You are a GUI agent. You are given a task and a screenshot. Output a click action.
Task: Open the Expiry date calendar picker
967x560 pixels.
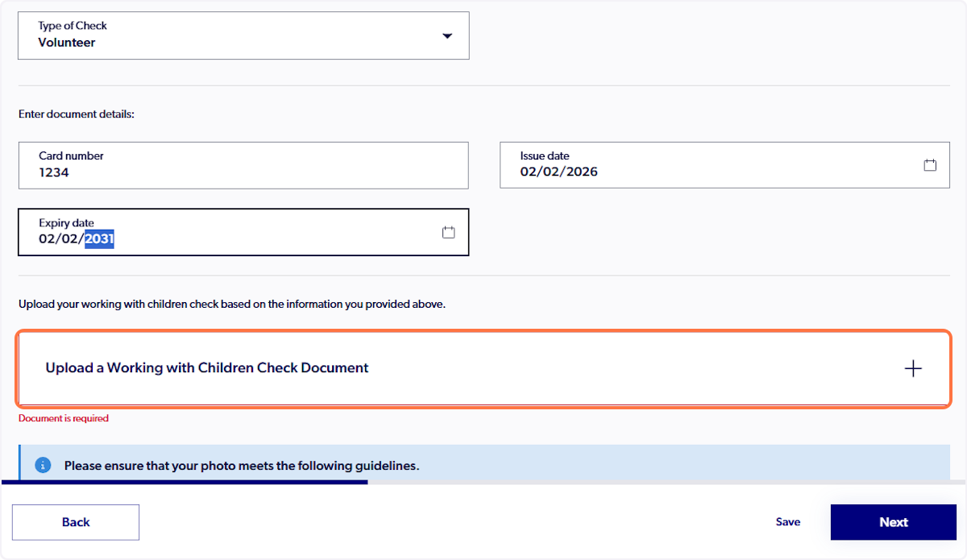[448, 232]
